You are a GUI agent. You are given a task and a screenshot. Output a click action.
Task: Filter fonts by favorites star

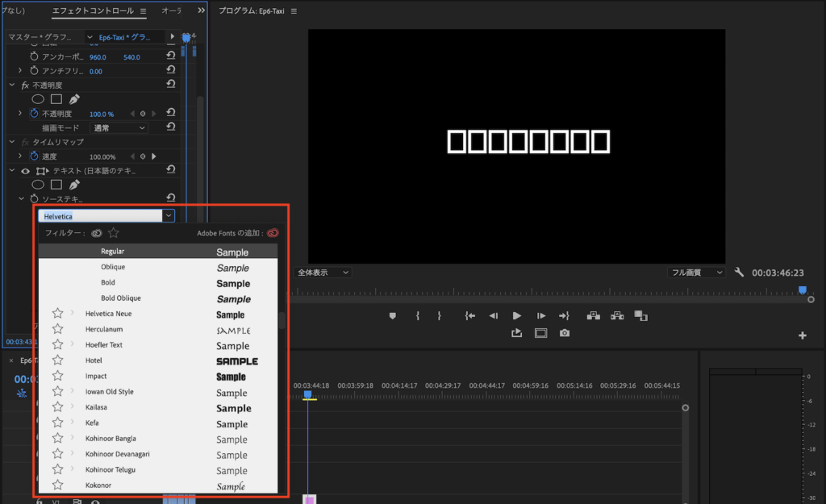click(x=114, y=233)
